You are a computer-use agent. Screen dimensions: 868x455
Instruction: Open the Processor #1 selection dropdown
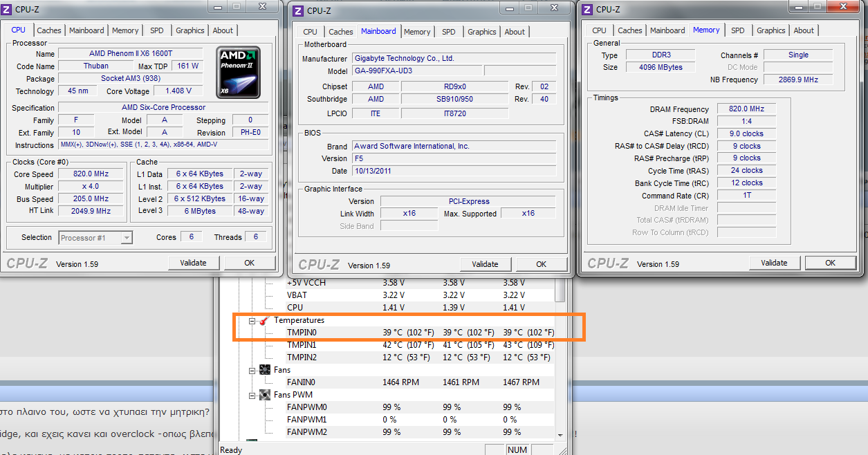(x=127, y=238)
